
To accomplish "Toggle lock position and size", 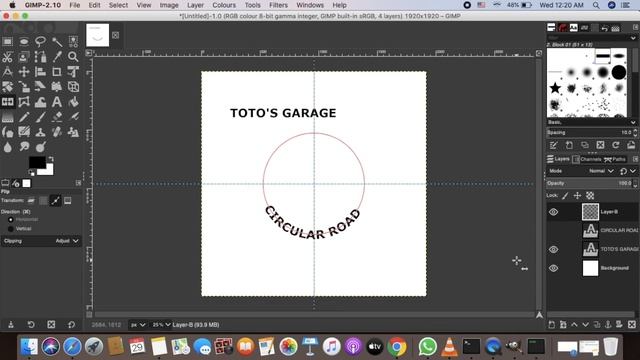I will coord(577,196).
